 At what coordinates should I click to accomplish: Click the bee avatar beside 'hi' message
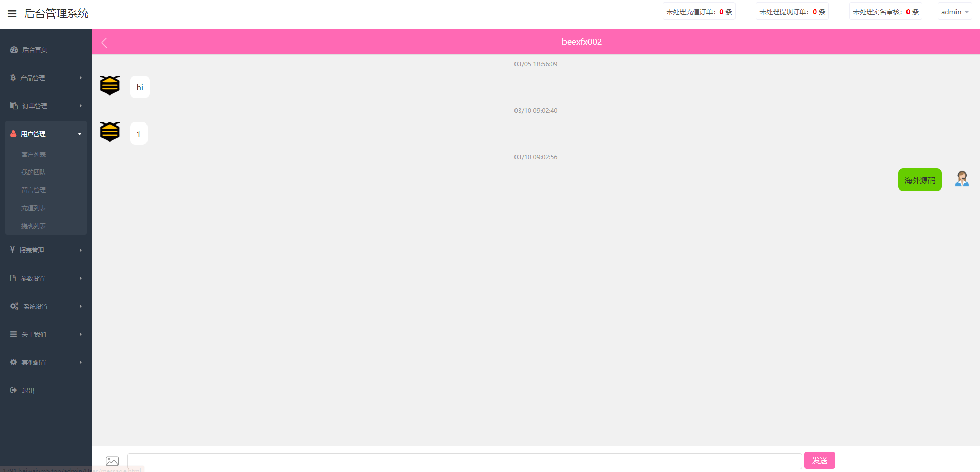[x=110, y=86]
